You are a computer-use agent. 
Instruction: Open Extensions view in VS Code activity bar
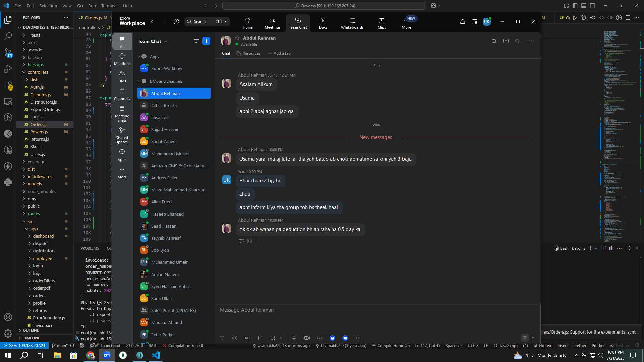tap(8, 85)
